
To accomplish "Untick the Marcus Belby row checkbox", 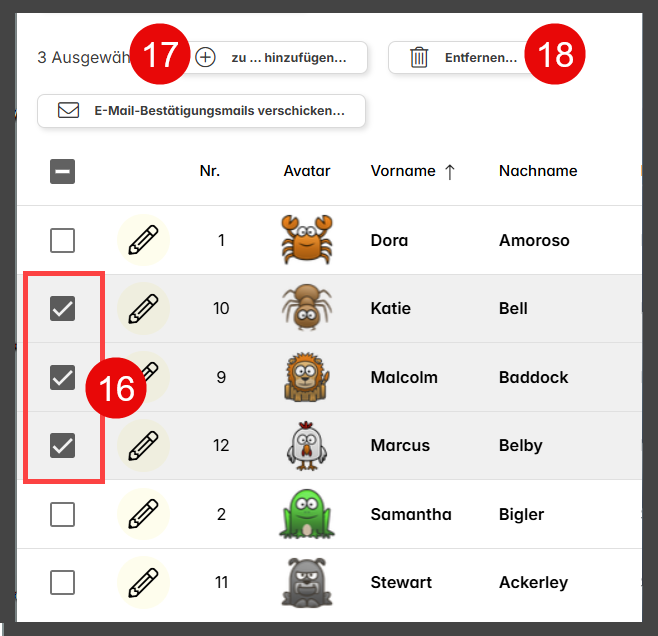I will coord(63,445).
